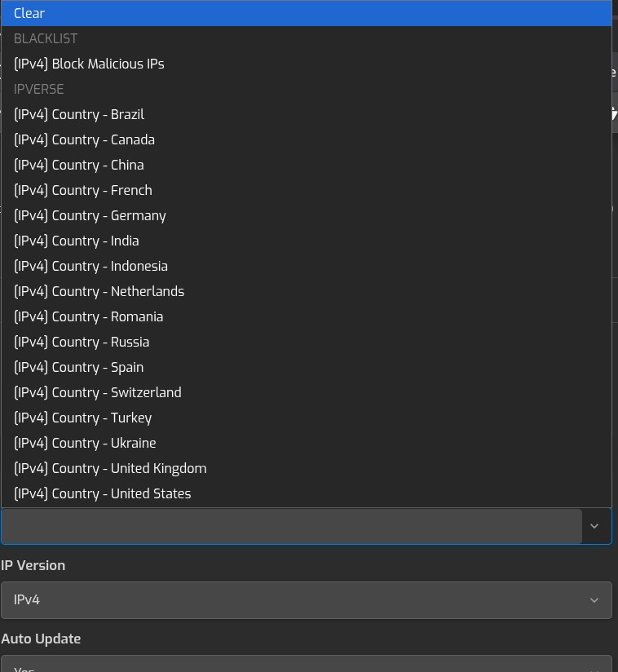The image size is (618, 672).
Task: Select Country - Turkey option
Action: click(82, 418)
